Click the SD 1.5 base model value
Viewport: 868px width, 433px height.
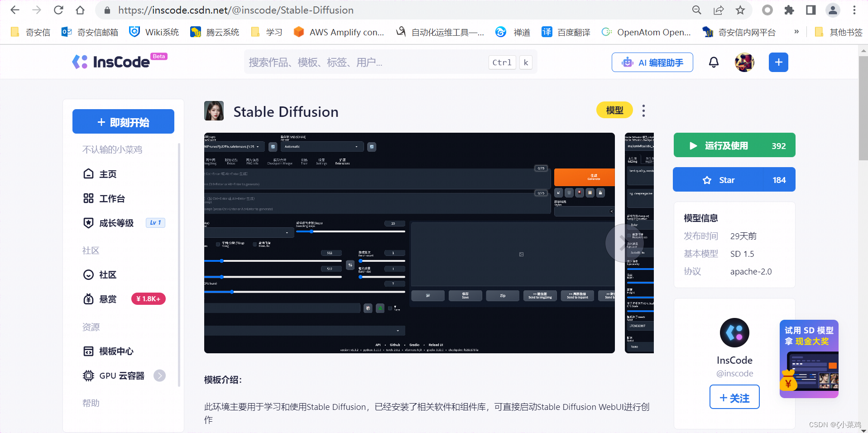pyautogui.click(x=742, y=254)
